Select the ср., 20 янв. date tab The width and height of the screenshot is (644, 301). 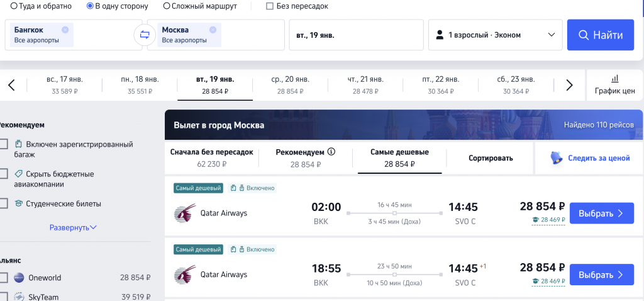pyautogui.click(x=290, y=85)
